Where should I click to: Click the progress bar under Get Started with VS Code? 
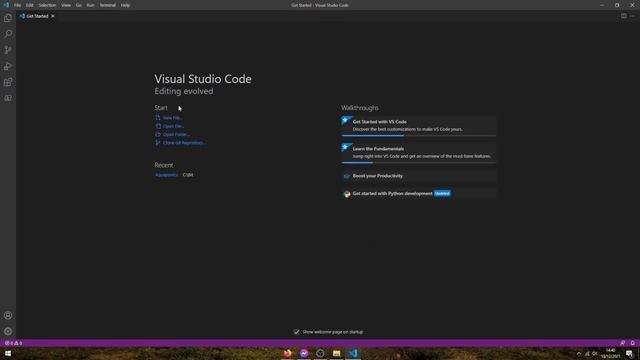click(x=419, y=136)
